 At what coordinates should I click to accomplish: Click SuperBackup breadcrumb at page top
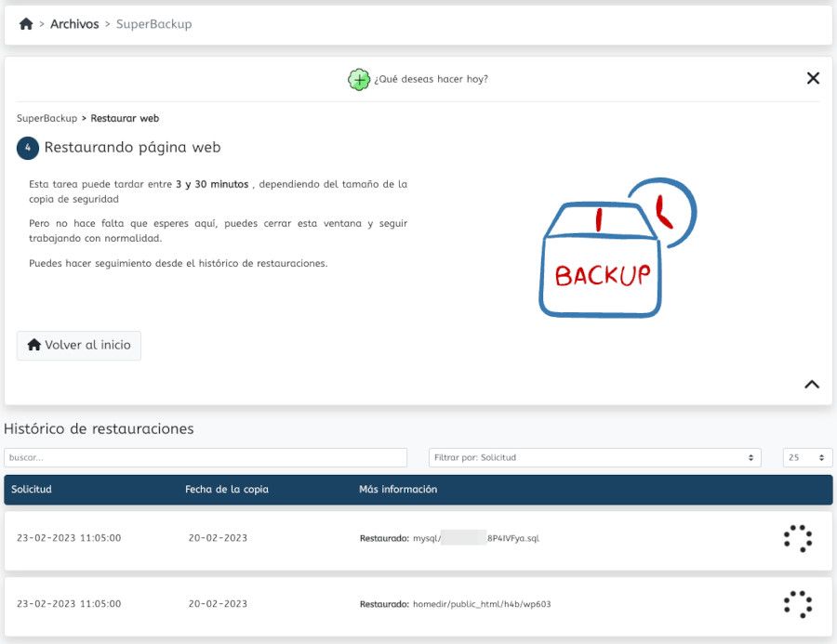click(x=153, y=24)
